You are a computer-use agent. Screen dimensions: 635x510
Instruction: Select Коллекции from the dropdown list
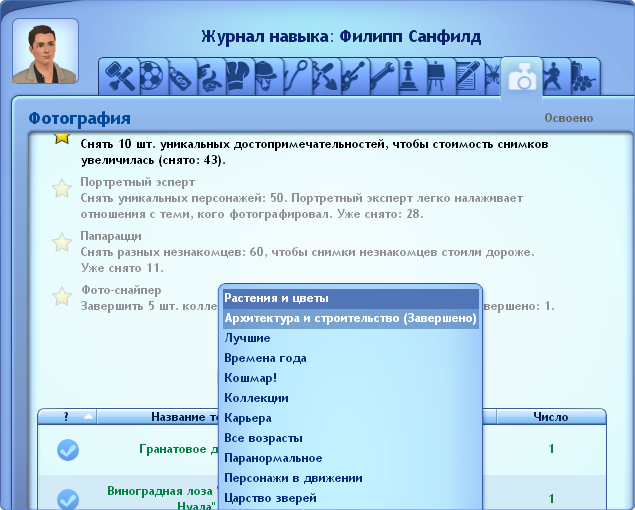pyautogui.click(x=351, y=398)
